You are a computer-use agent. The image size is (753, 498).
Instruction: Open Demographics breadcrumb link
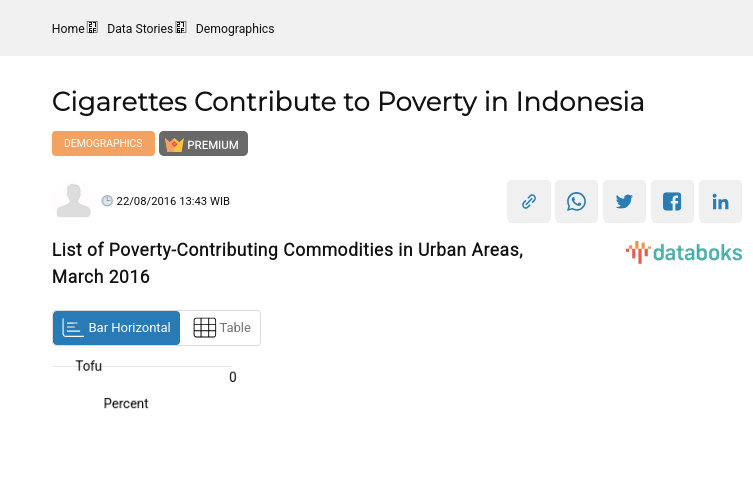[x=235, y=29]
